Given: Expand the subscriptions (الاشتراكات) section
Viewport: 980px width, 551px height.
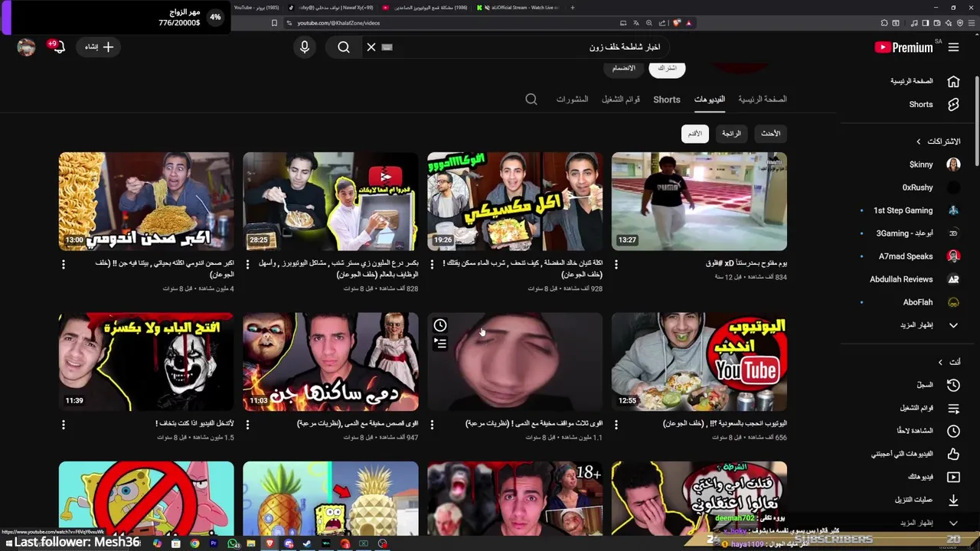Looking at the screenshot, I should coord(939,142).
